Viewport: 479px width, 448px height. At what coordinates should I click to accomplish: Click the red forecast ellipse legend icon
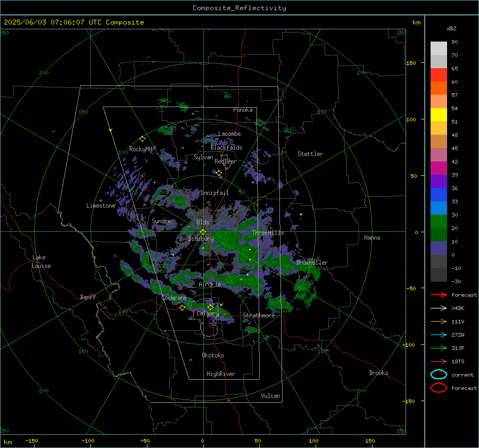[439, 388]
